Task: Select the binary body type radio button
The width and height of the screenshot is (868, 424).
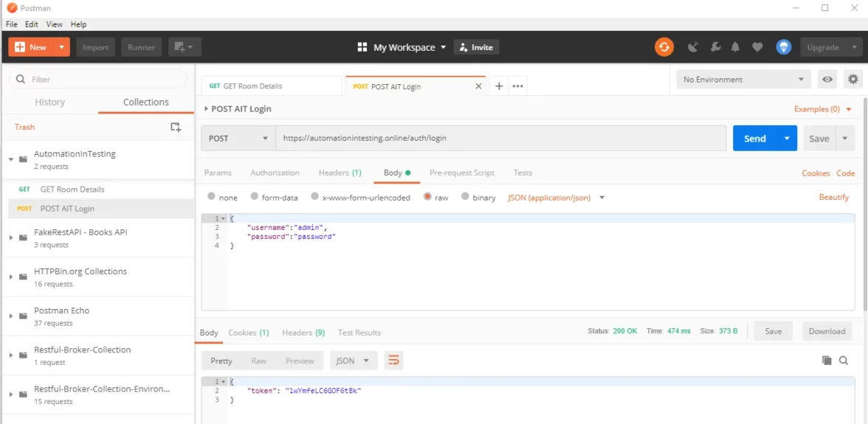Action: 465,197
